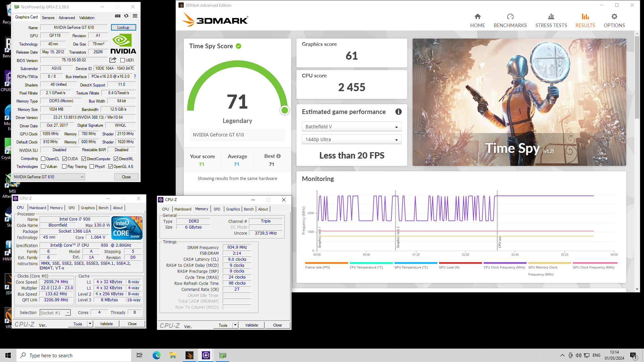Image resolution: width=644 pixels, height=362 pixels.
Task: Open Task View on the taskbar
Action: pyautogui.click(x=140, y=355)
